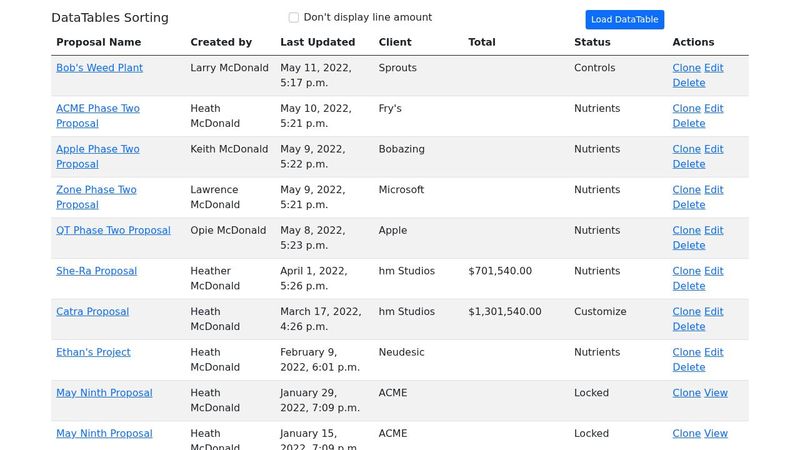Edit the She-Ra Proposal row
800x450 pixels.
click(x=713, y=271)
